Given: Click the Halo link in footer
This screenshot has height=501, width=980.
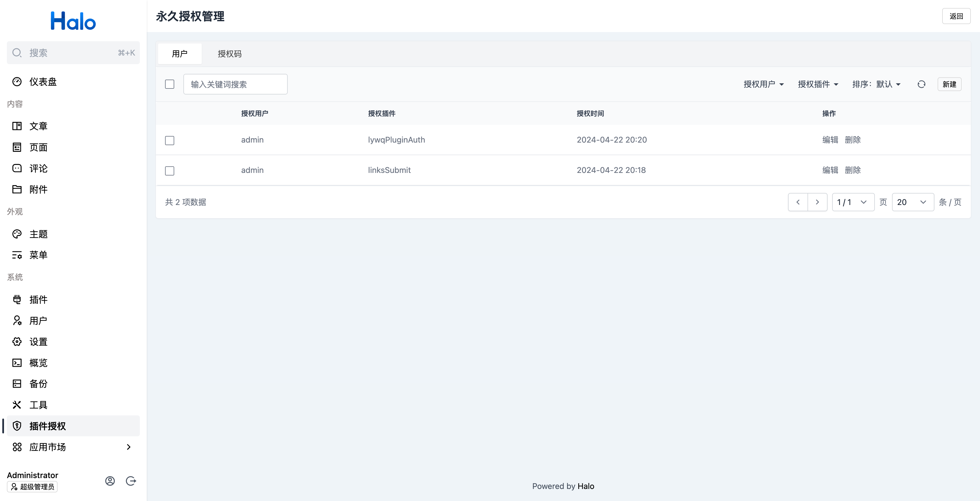Looking at the screenshot, I should [x=585, y=486].
